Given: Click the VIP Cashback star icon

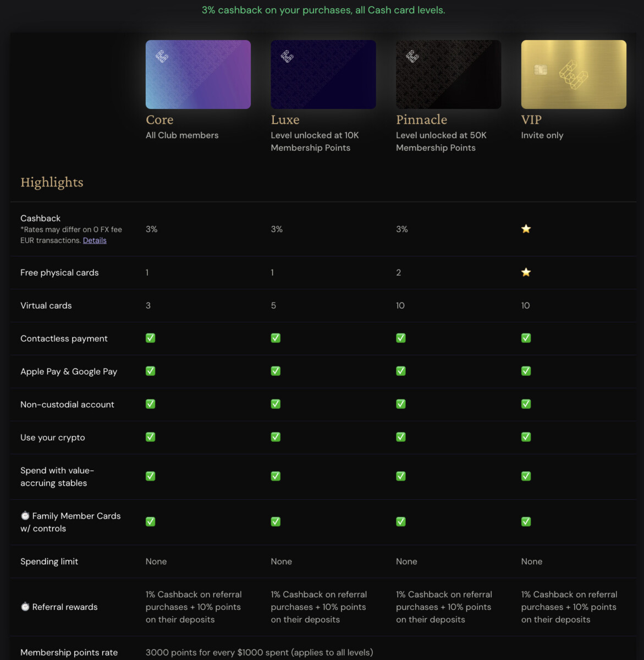Looking at the screenshot, I should tap(526, 229).
